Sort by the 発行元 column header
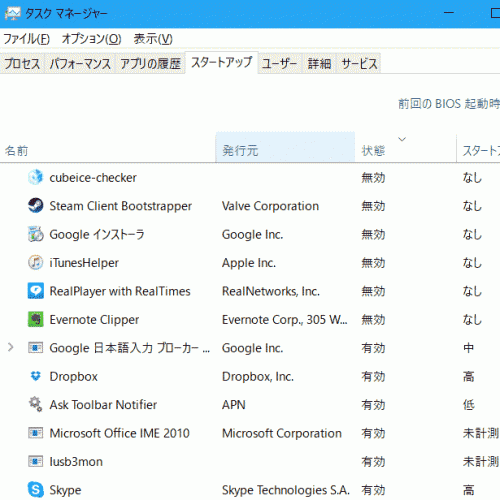The image size is (500, 500). click(285, 147)
